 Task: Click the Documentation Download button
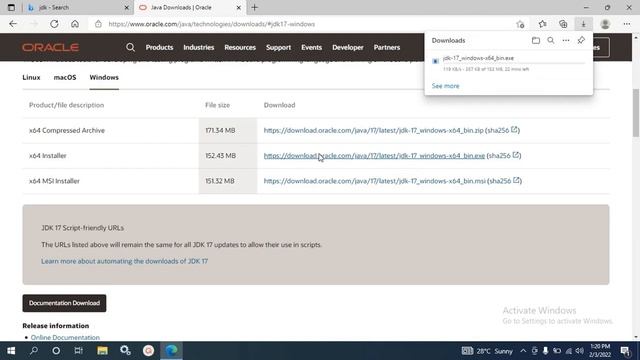64,303
